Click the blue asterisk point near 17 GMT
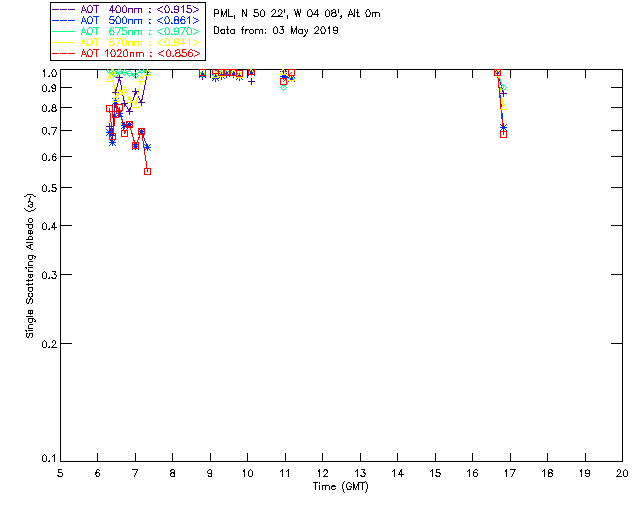640x512 pixels. [x=503, y=127]
